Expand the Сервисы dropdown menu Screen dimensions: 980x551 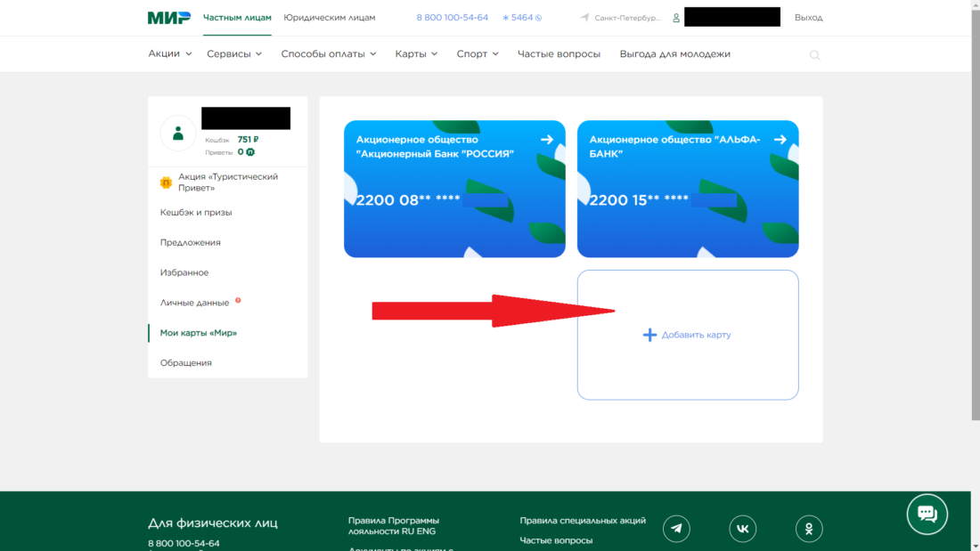tap(234, 54)
